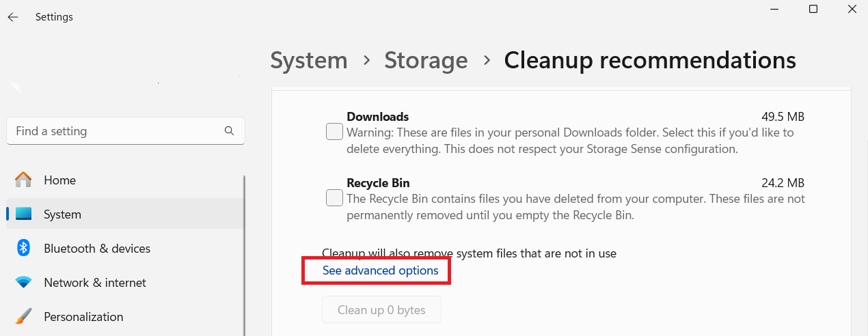Click the Bluetooth icon in sidebar

pos(23,249)
